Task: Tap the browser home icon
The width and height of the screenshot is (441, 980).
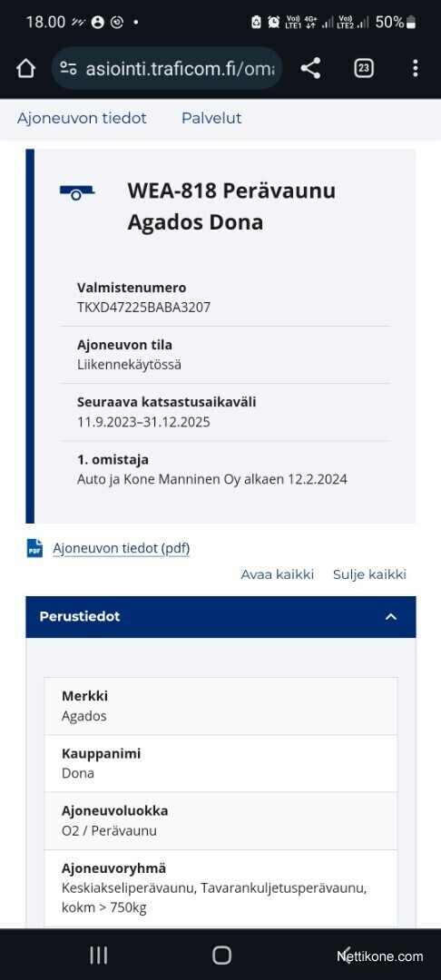Action: (25, 68)
